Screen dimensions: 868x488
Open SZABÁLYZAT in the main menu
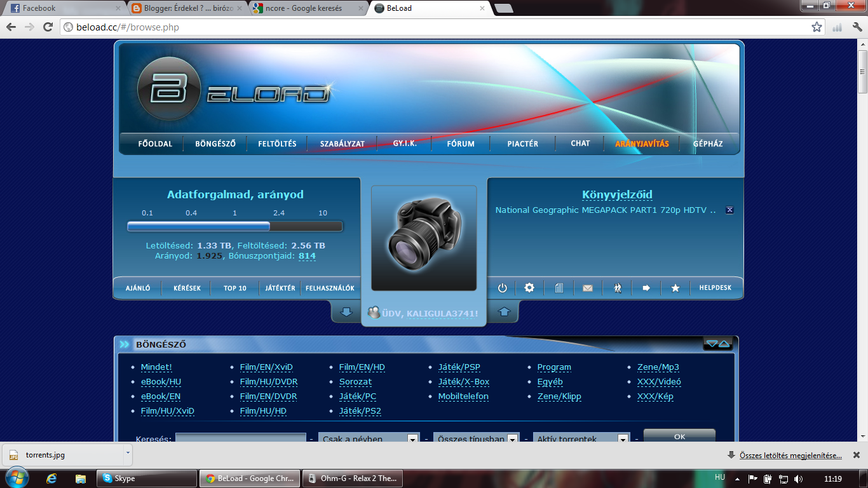[342, 144]
